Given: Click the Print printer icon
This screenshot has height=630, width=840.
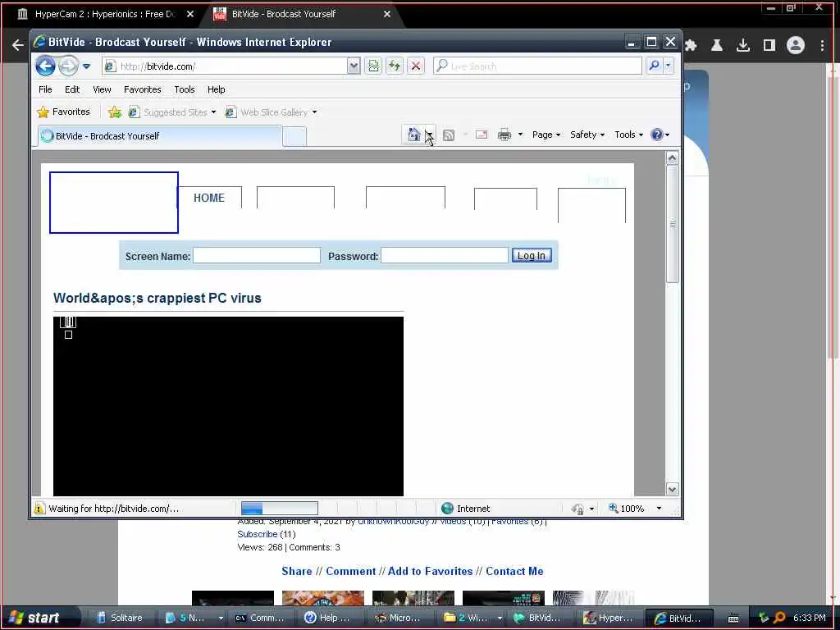Looking at the screenshot, I should tap(504, 135).
